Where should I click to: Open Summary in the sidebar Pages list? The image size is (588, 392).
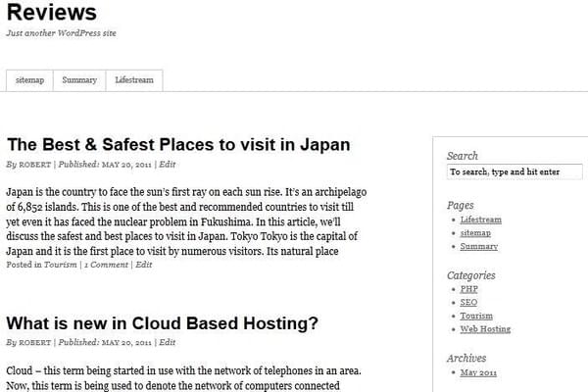pos(479,246)
